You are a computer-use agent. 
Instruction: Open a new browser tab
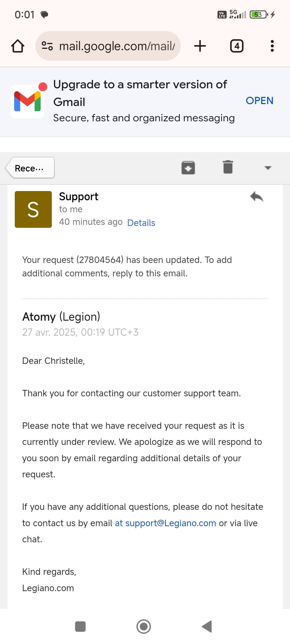[x=200, y=46]
